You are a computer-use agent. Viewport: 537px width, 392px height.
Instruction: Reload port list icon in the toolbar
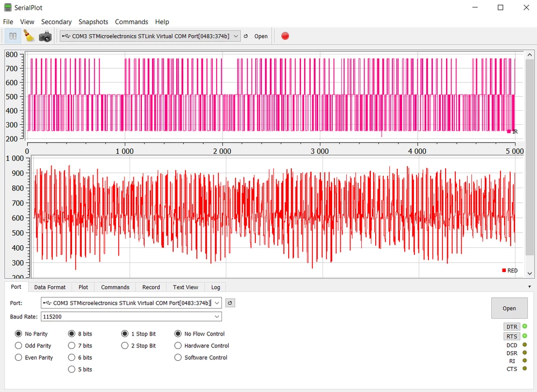(x=246, y=36)
